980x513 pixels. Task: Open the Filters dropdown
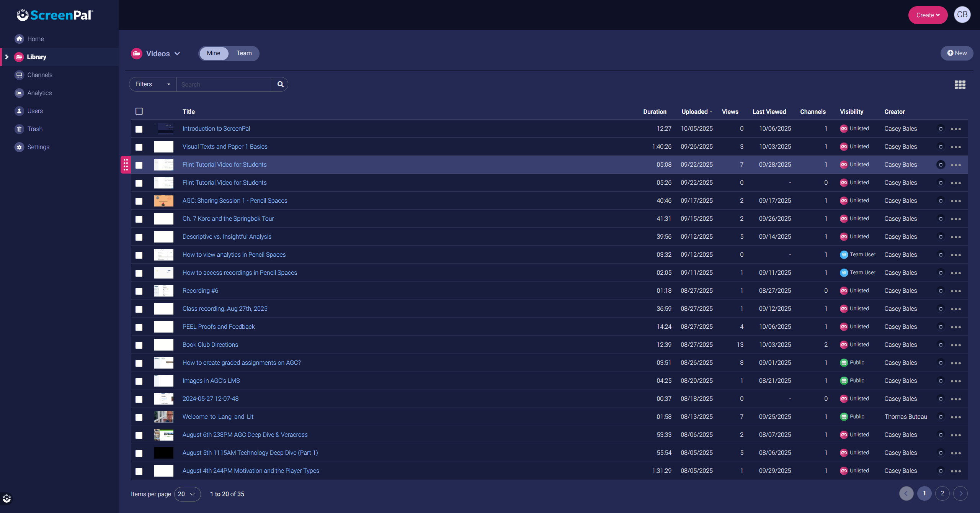coord(152,84)
